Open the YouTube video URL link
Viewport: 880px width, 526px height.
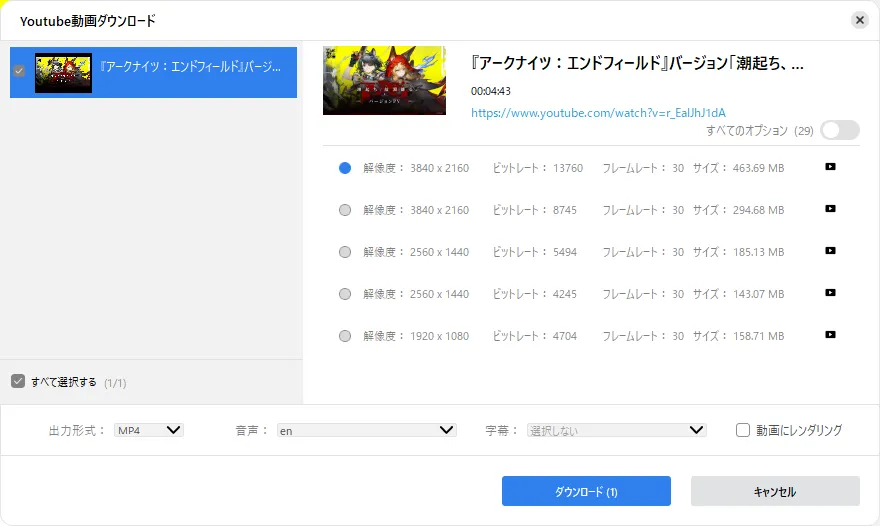[598, 112]
